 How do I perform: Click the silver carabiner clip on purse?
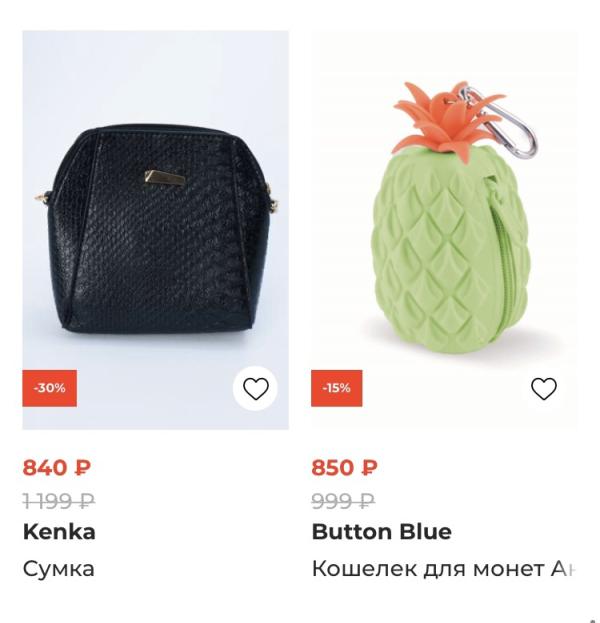(x=501, y=121)
